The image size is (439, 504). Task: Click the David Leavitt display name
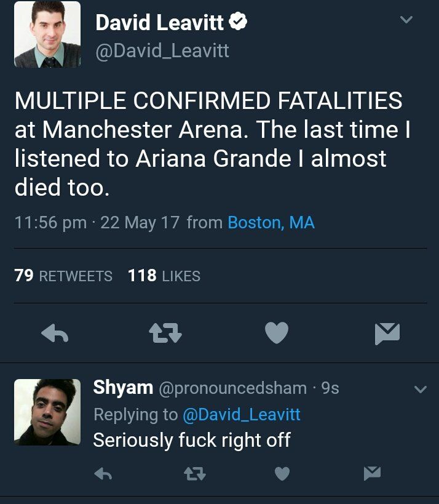[159, 23]
